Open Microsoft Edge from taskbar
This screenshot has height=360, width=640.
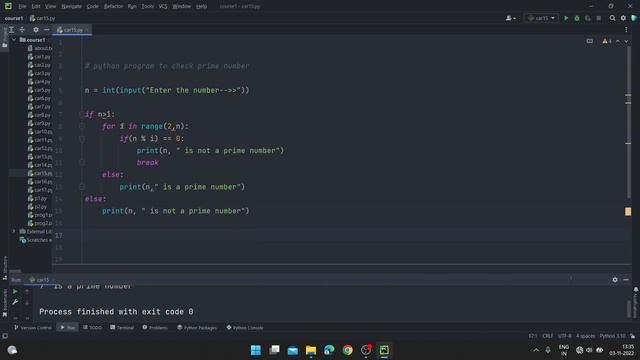[x=329, y=350]
